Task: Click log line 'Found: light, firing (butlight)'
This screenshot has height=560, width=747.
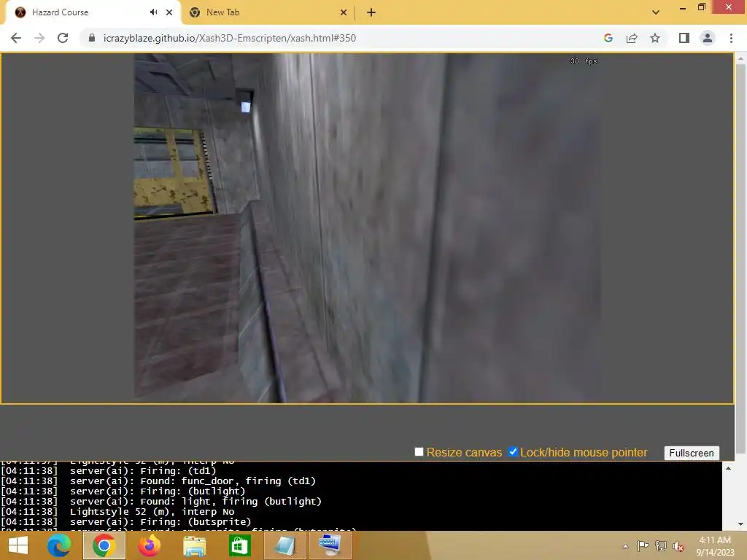Action: [196, 502]
